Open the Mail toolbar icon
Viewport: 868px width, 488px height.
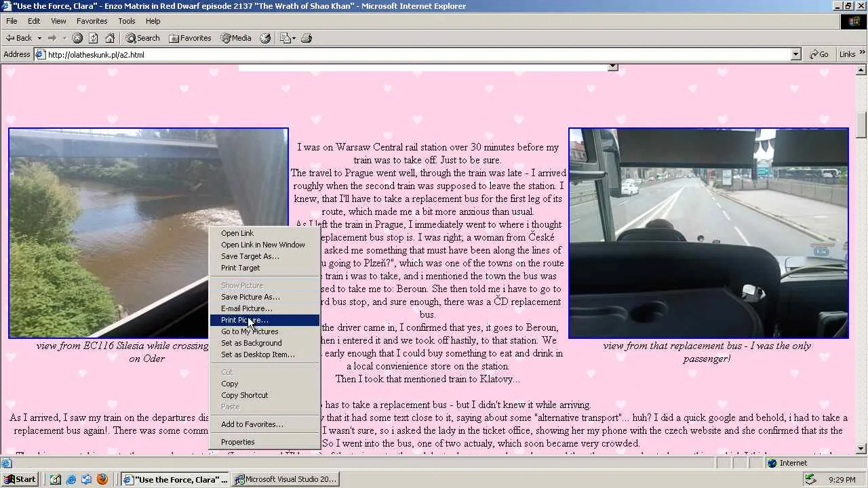tap(285, 38)
